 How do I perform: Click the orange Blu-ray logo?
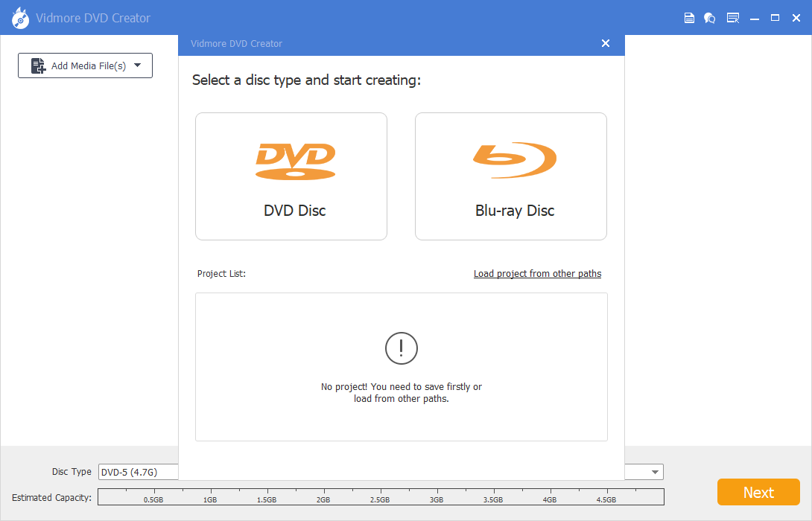[x=515, y=160]
